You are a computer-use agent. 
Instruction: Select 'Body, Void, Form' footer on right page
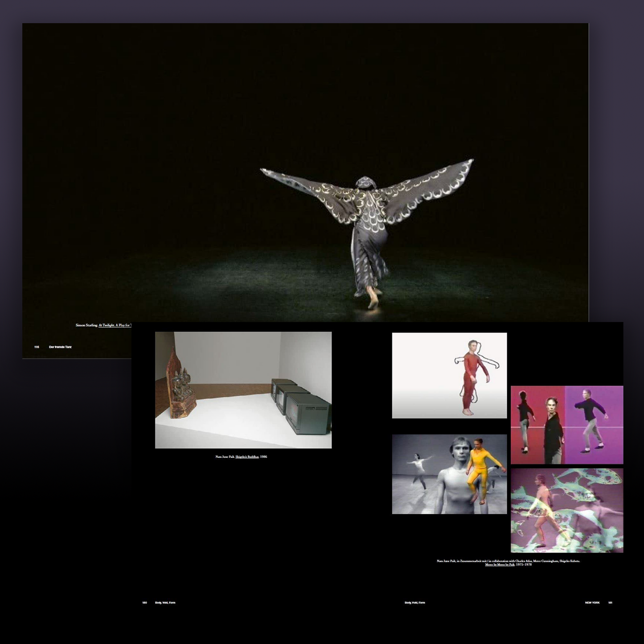(415, 603)
